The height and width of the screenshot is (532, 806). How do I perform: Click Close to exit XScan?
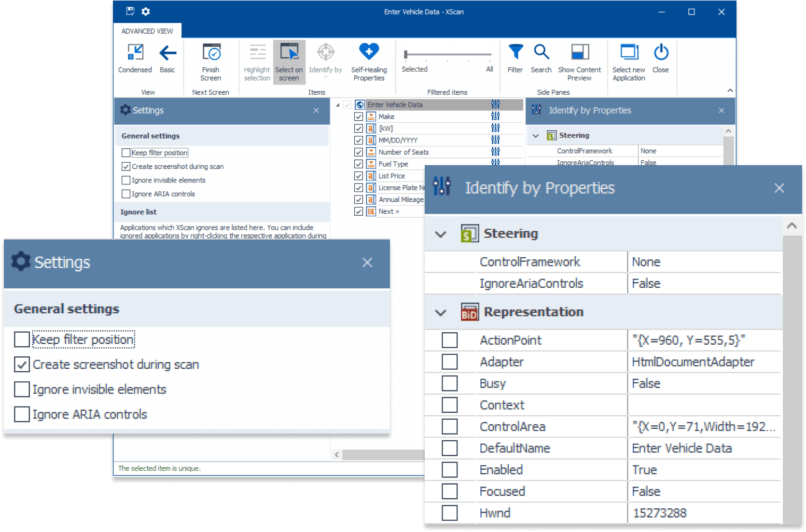[661, 57]
